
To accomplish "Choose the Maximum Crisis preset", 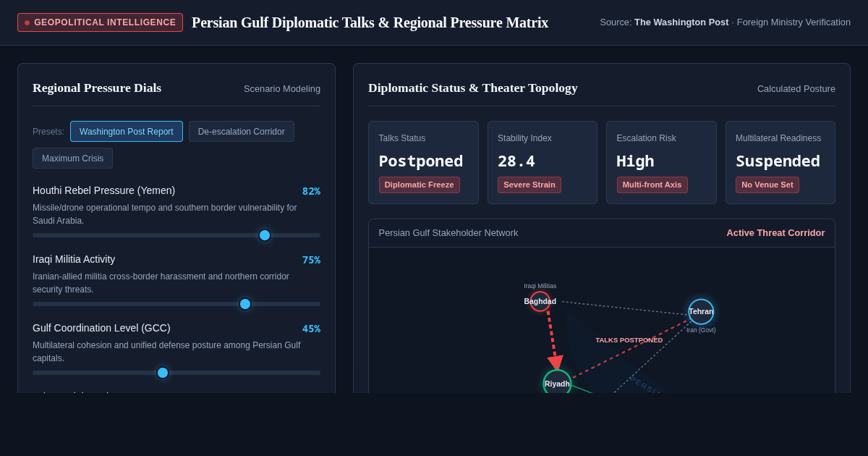I will coord(72,159).
